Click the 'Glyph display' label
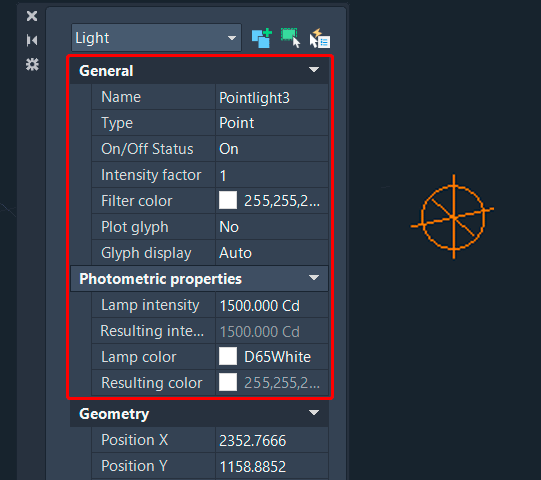The height and width of the screenshot is (480, 541). 146,253
